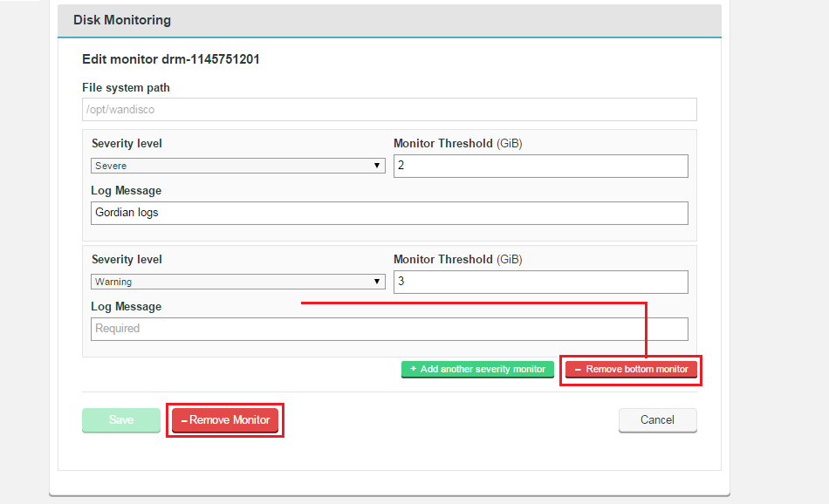Open the Severe severity level dropdown
This screenshot has height=504, width=829.
[238, 166]
